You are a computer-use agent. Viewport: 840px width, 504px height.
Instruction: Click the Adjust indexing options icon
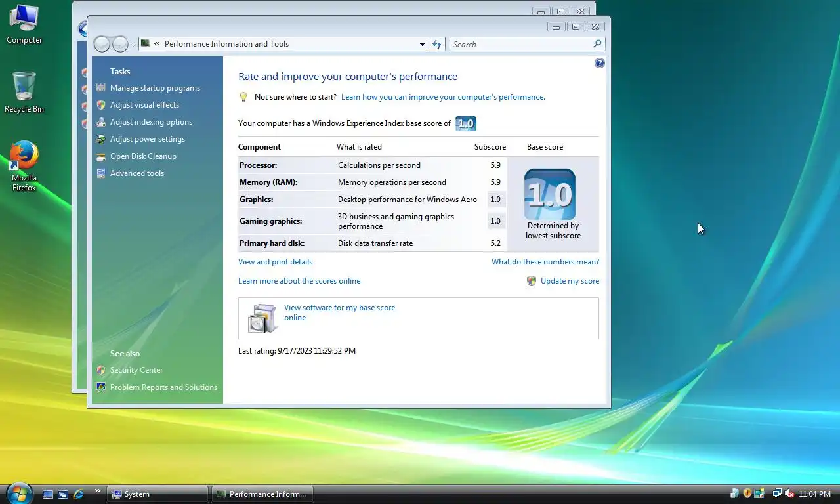[100, 122]
